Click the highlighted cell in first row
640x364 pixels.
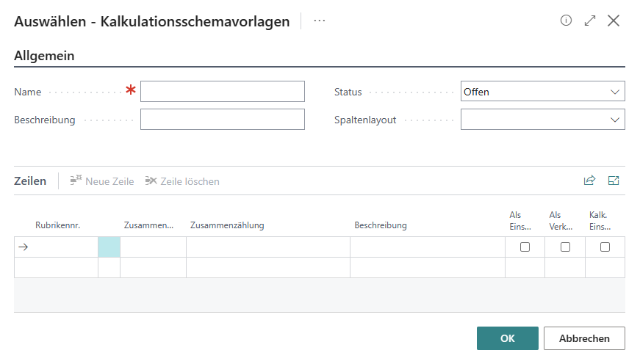click(x=109, y=247)
